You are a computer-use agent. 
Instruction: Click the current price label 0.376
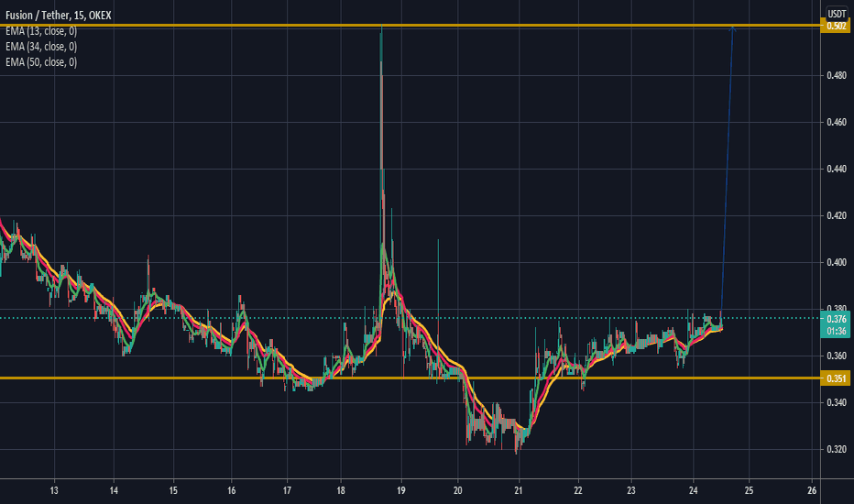pyautogui.click(x=836, y=319)
